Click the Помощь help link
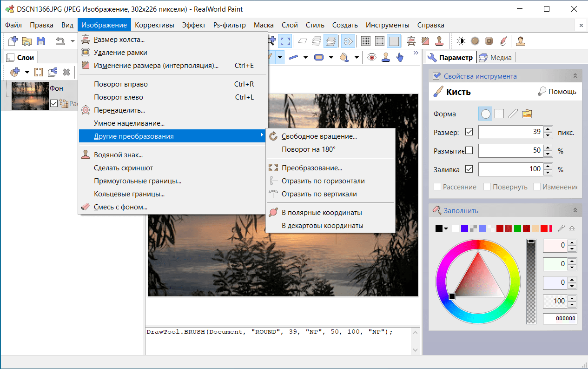The image size is (588, 369). [557, 92]
